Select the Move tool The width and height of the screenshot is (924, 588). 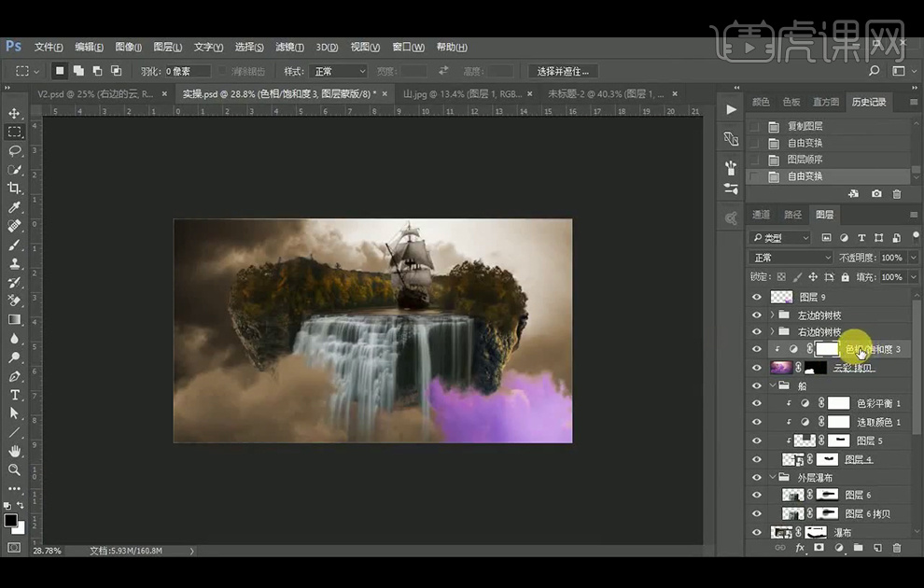click(14, 113)
